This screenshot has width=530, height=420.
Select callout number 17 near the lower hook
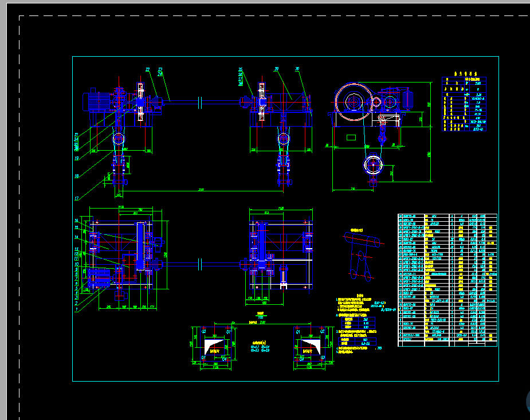point(77,198)
